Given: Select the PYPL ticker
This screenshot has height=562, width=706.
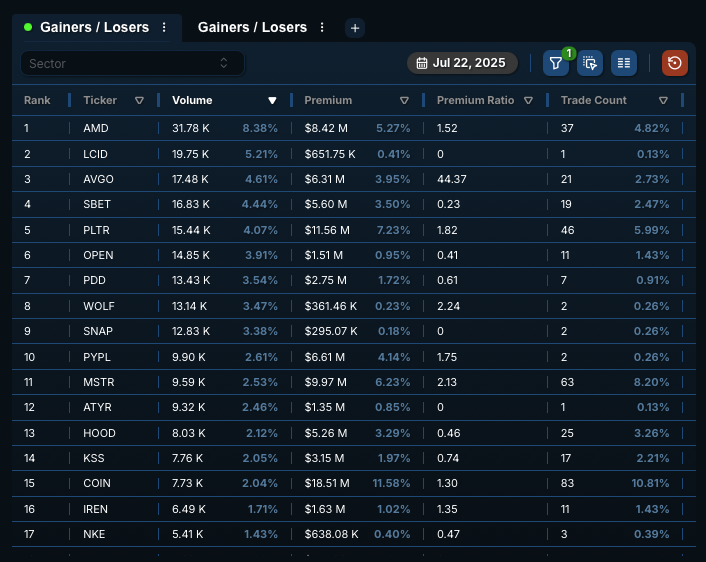Looking at the screenshot, I should coord(97,357).
